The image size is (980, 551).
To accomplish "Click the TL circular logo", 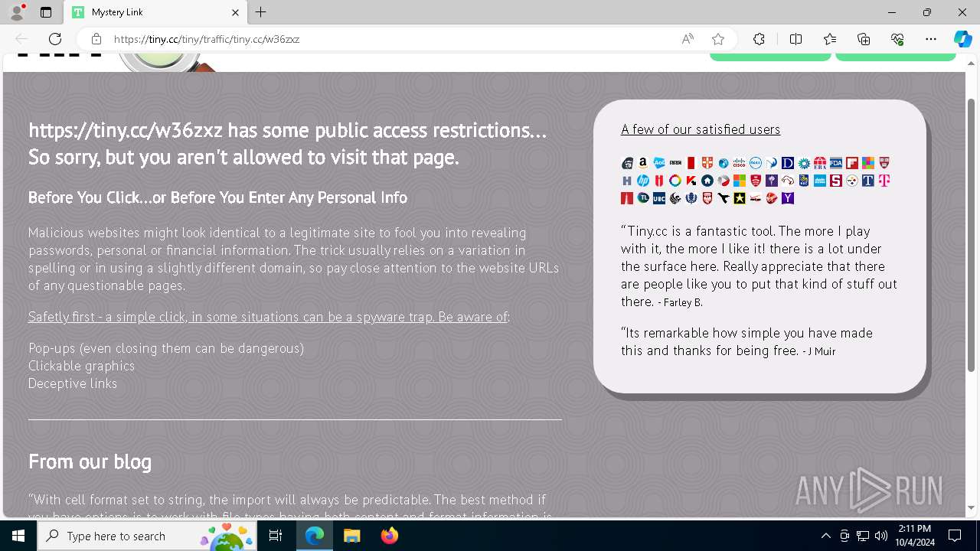I will [643, 198].
